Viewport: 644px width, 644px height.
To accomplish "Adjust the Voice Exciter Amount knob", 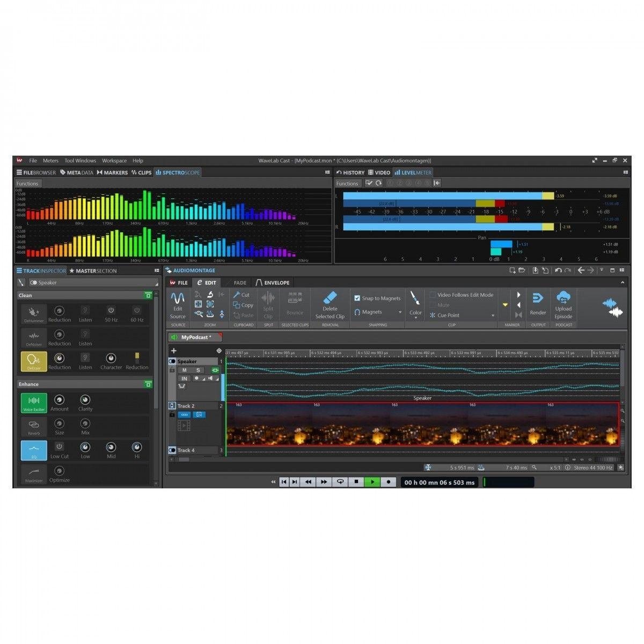I will 59,400.
